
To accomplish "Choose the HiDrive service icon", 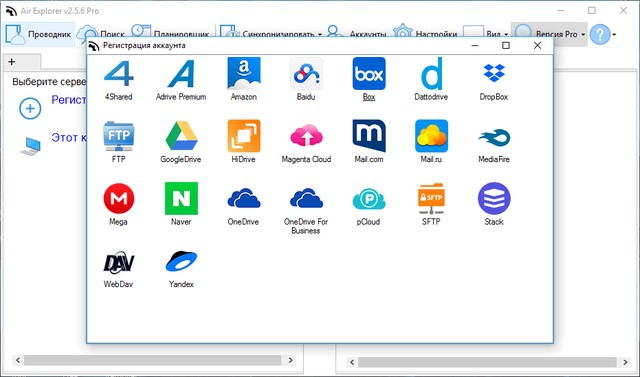I will [244, 136].
